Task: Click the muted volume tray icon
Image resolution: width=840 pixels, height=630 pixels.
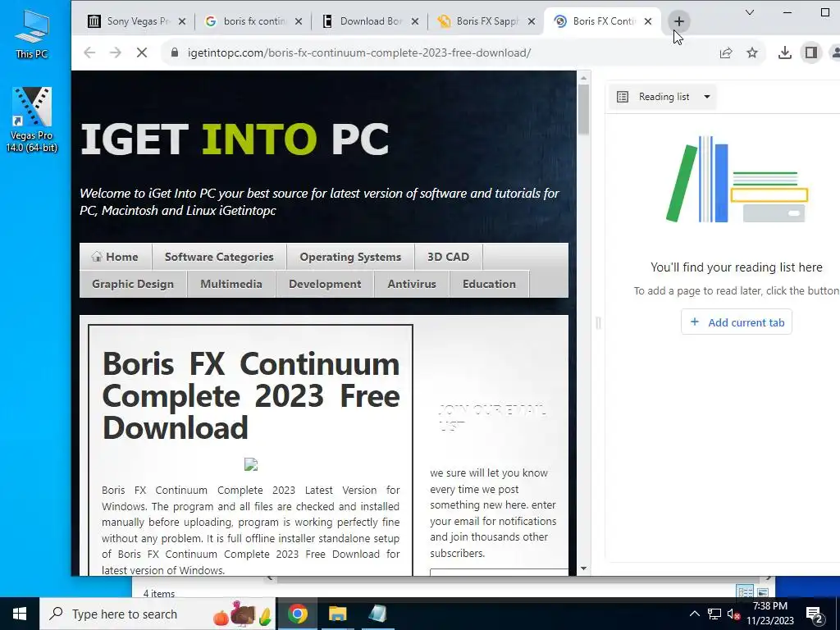Action: coord(733,614)
